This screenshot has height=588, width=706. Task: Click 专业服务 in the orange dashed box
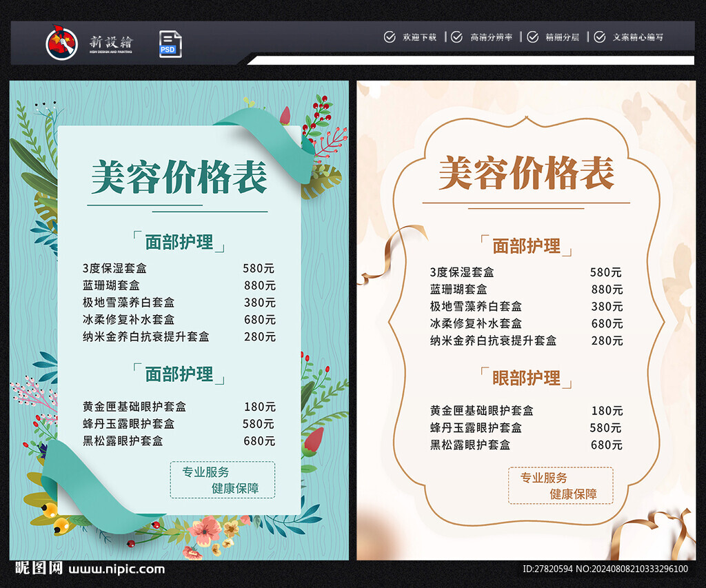pyautogui.click(x=543, y=478)
